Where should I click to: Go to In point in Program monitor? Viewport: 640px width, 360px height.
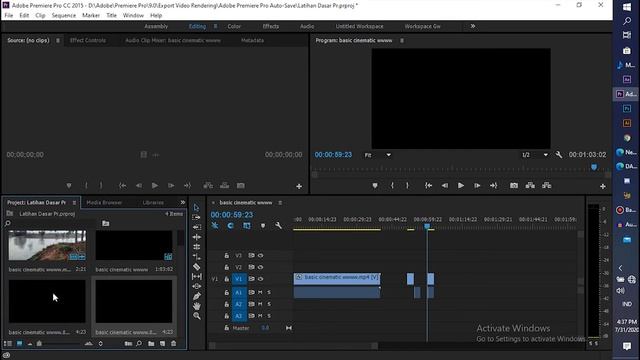[428, 185]
